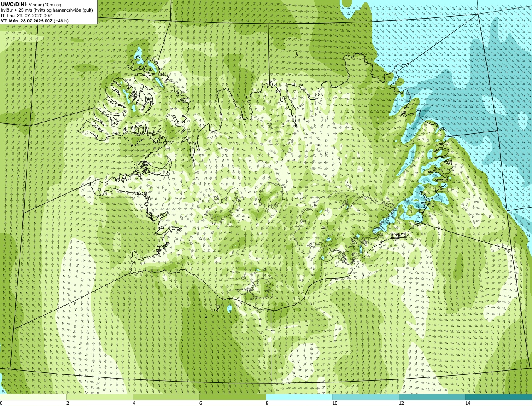Click legend color segment between 8 and 10
The width and height of the screenshot is (532, 406).
pyautogui.click(x=299, y=397)
